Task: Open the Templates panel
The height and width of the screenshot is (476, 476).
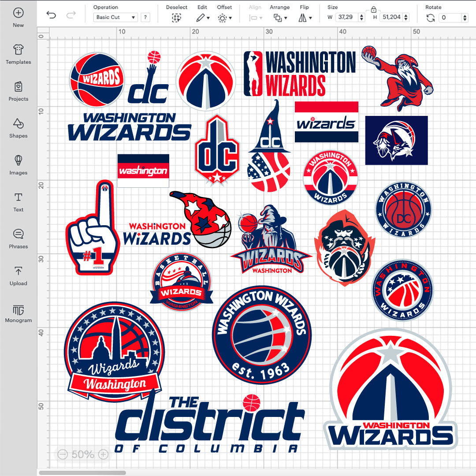Action: click(x=19, y=54)
